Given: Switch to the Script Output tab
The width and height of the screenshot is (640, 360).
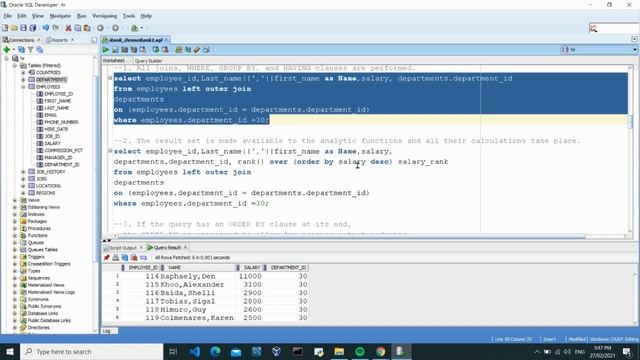Looking at the screenshot, I should (123, 248).
